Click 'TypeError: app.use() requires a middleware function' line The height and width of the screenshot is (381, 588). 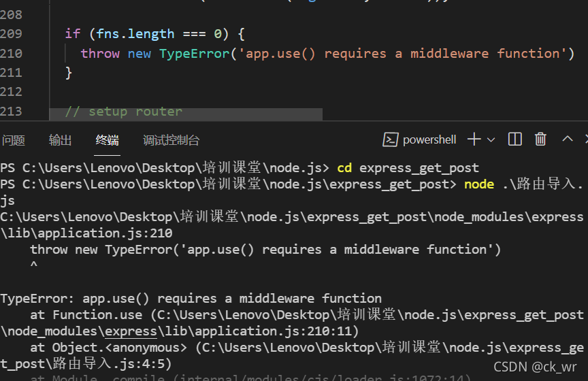[191, 299]
